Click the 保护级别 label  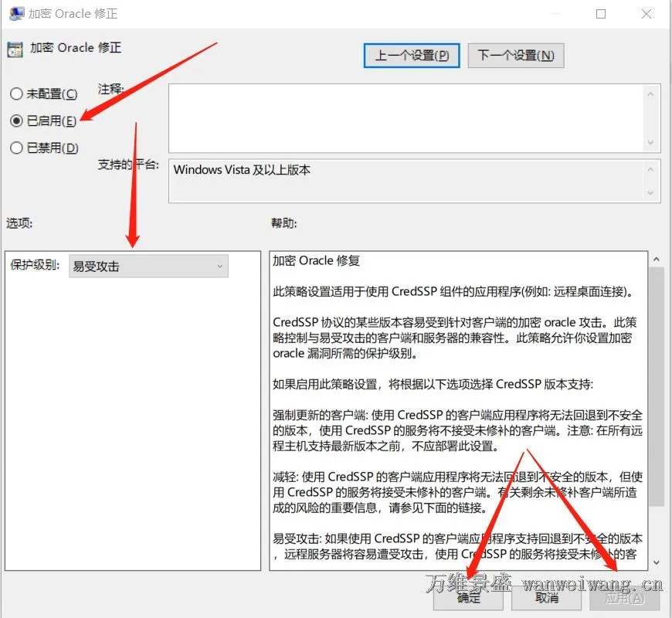(x=35, y=265)
